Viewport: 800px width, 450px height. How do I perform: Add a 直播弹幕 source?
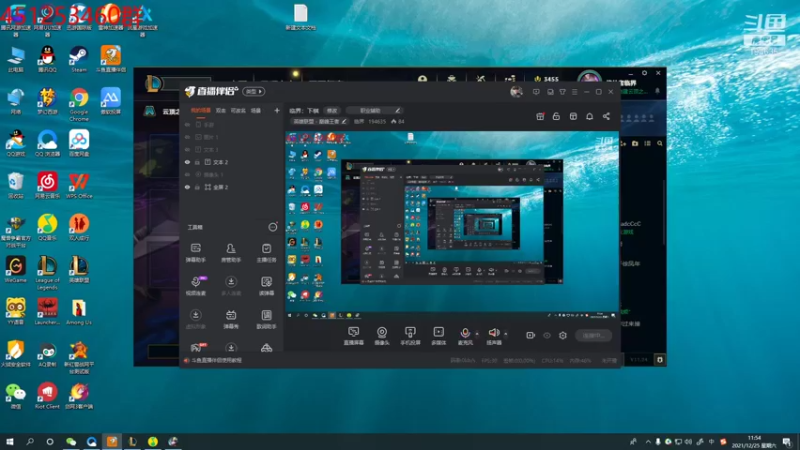point(353,336)
